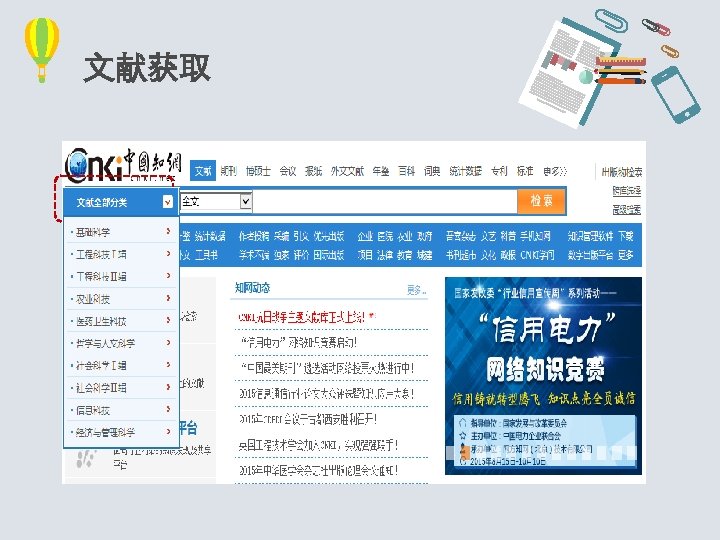Open the 报纸 tab
Screen dimensions: 720x540
point(314,171)
